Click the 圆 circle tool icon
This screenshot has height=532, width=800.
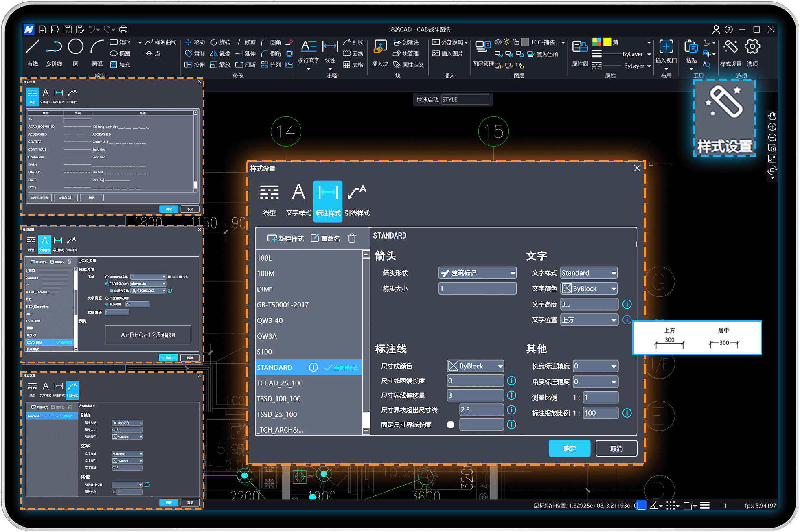coord(76,47)
